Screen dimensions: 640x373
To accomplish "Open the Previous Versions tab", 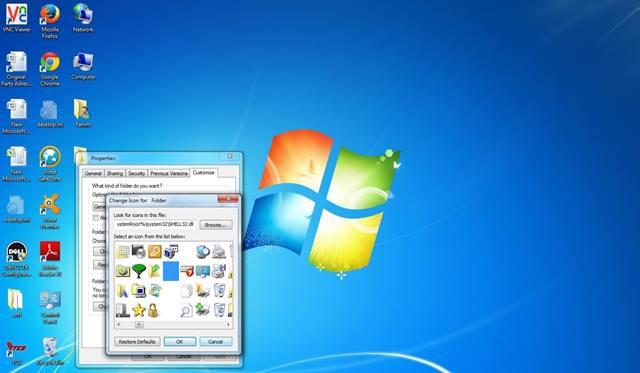I will click(x=169, y=173).
